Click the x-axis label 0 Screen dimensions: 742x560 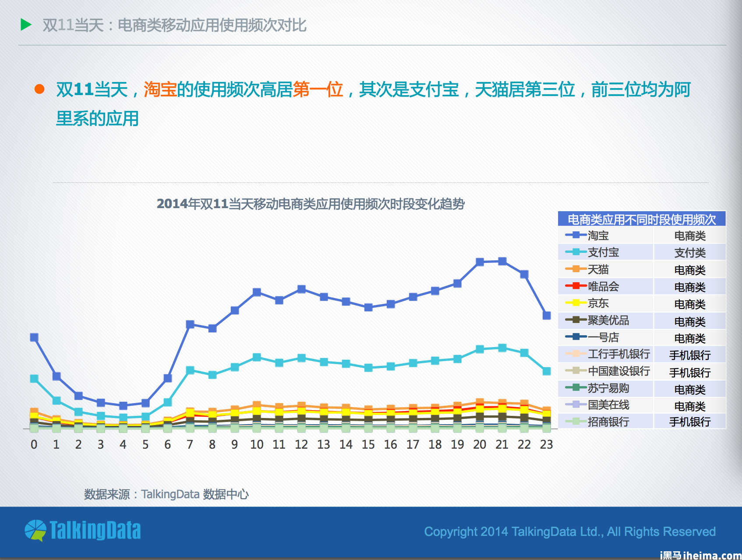(x=34, y=445)
